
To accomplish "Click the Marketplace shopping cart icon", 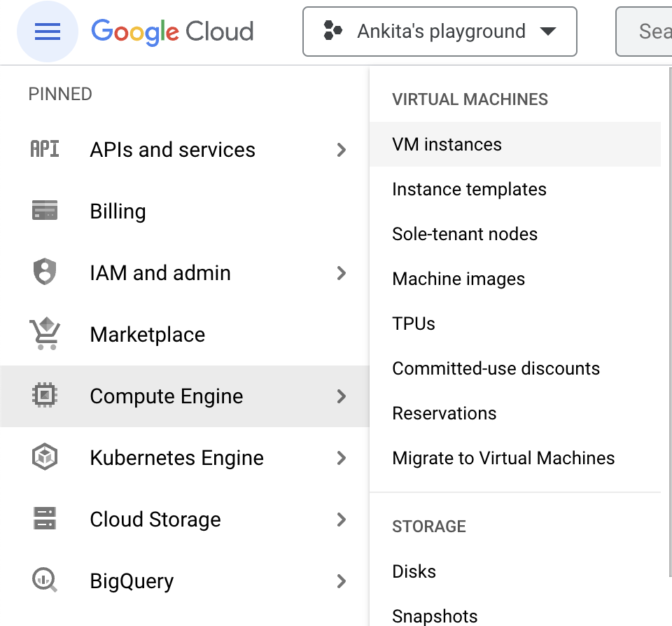I will pyautogui.click(x=45, y=334).
